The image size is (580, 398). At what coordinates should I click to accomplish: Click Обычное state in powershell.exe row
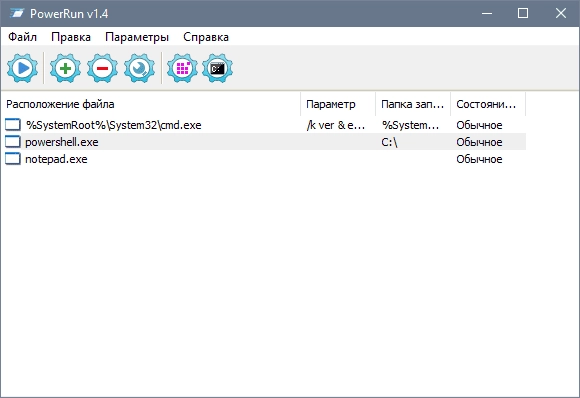click(x=479, y=142)
